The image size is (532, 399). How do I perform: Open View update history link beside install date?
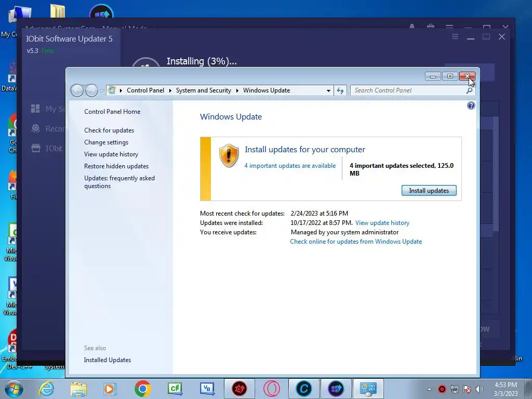(x=382, y=223)
